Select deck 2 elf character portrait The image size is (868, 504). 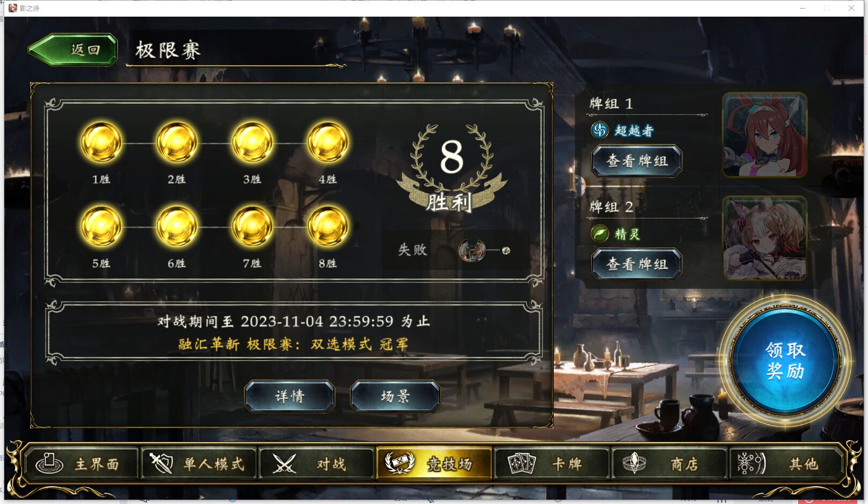click(765, 238)
